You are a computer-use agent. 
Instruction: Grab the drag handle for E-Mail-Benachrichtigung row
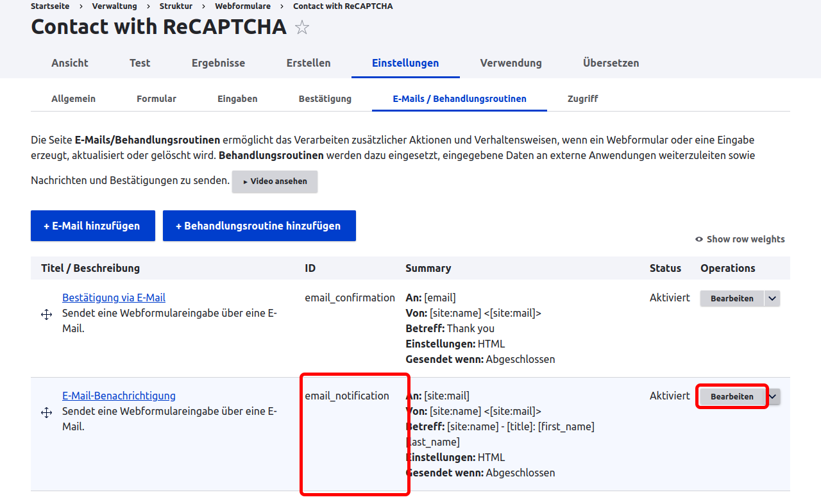click(46, 412)
